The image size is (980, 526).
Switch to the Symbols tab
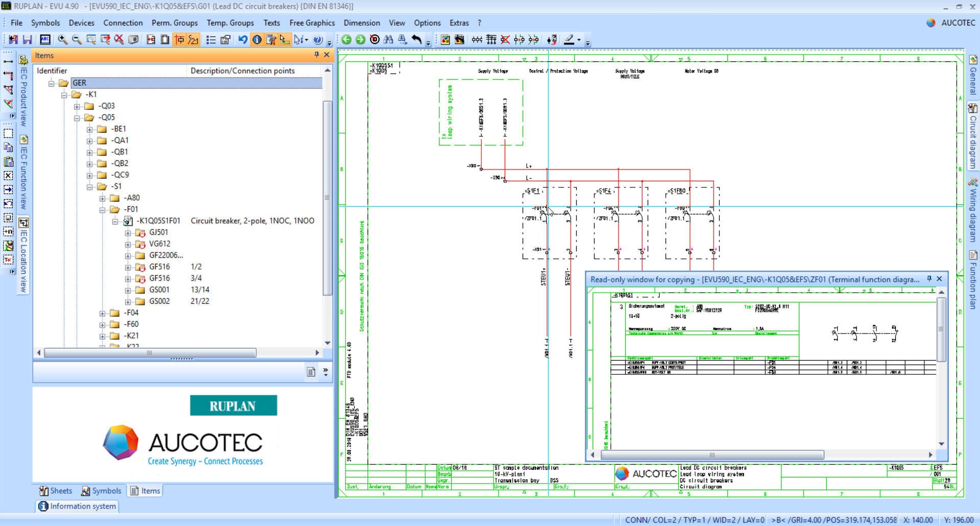pos(102,491)
